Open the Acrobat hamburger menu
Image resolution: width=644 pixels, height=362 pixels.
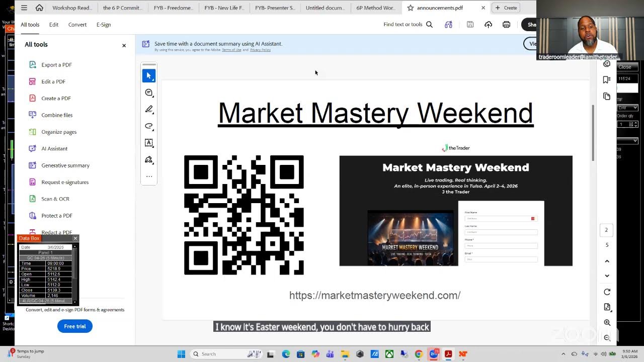point(24,8)
